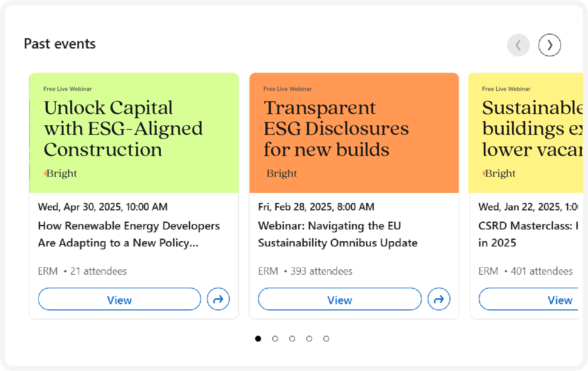The width and height of the screenshot is (588, 371).
Task: Click the next arrow in Past events carousel
Action: coord(549,45)
